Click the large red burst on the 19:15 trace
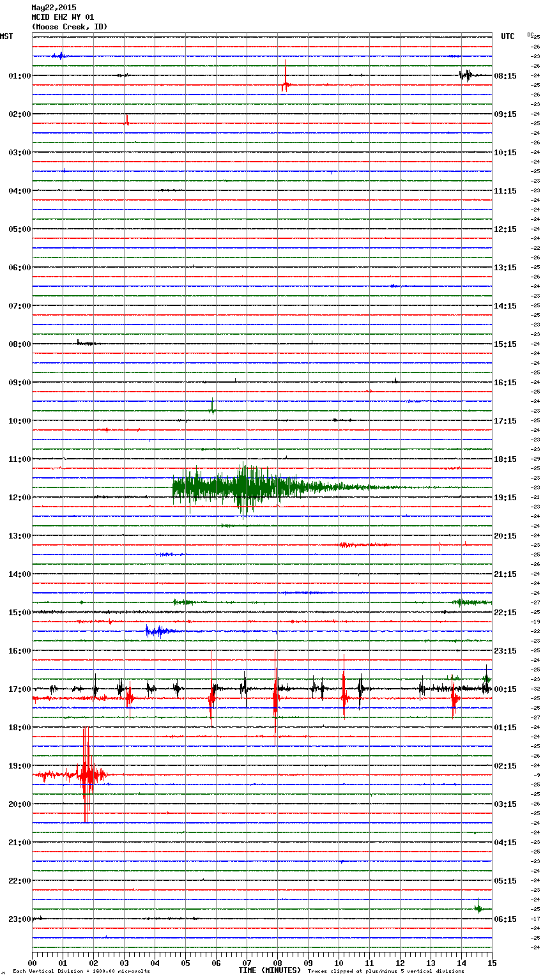 (86, 775)
